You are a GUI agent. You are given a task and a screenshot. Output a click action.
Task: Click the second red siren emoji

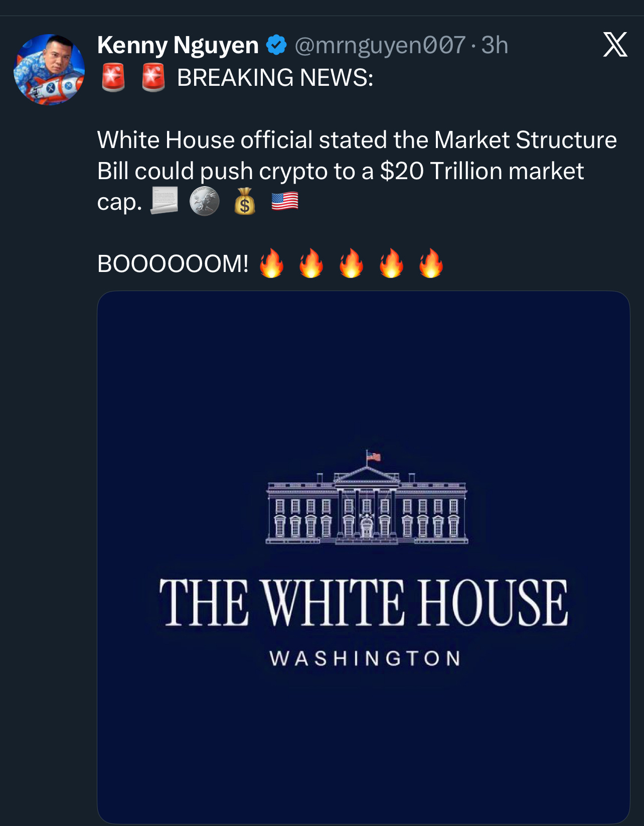click(x=153, y=78)
